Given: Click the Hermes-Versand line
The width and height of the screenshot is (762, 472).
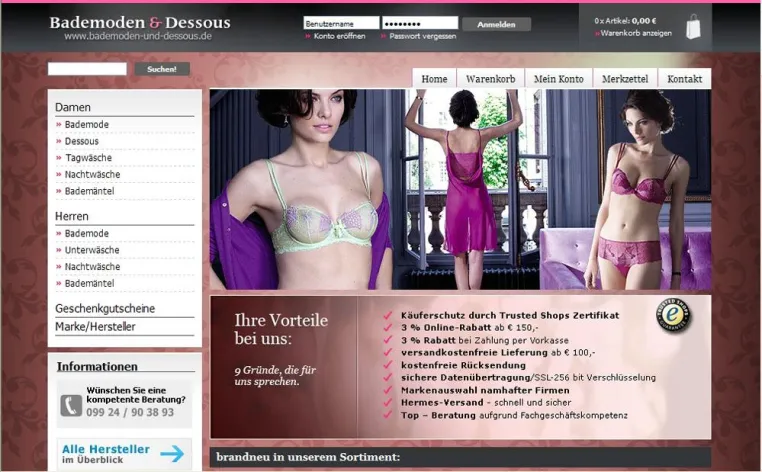Looking at the screenshot, I should tap(485, 402).
